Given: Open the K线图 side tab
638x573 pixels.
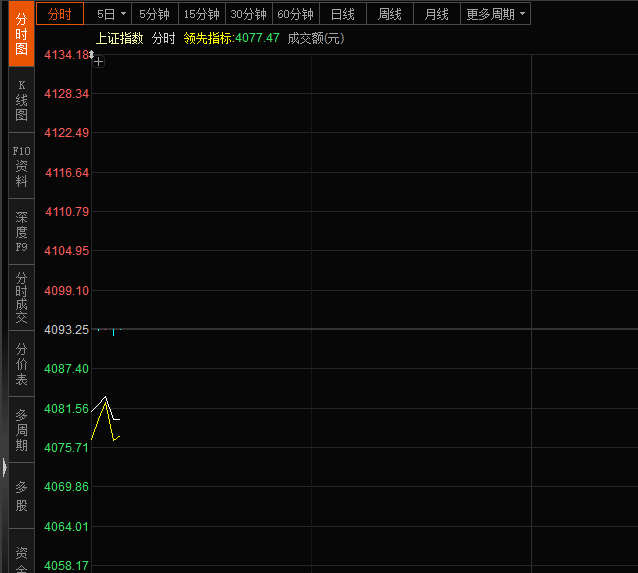Looking at the screenshot, I should 22,101.
